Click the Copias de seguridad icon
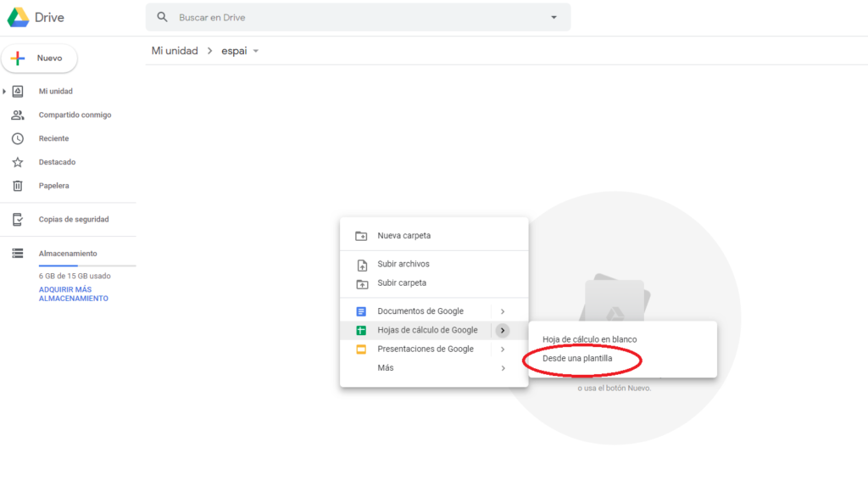Viewport: 868px width, 481px height. [18, 220]
